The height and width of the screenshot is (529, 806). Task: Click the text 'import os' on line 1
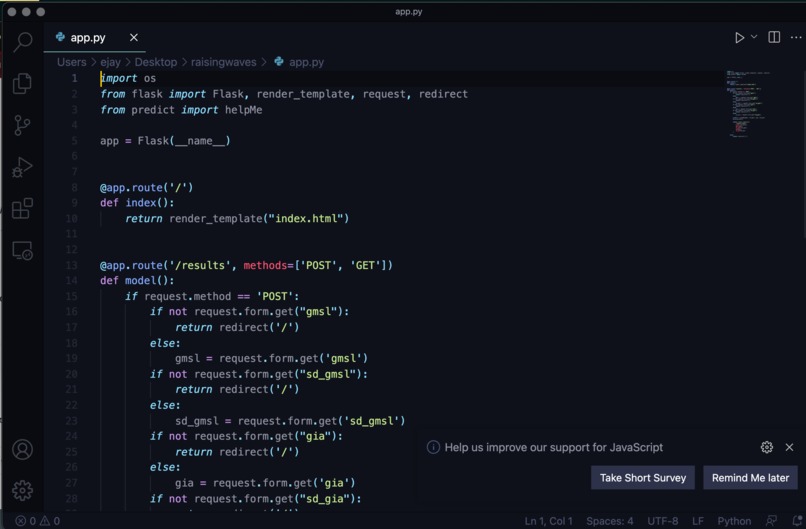click(x=128, y=78)
